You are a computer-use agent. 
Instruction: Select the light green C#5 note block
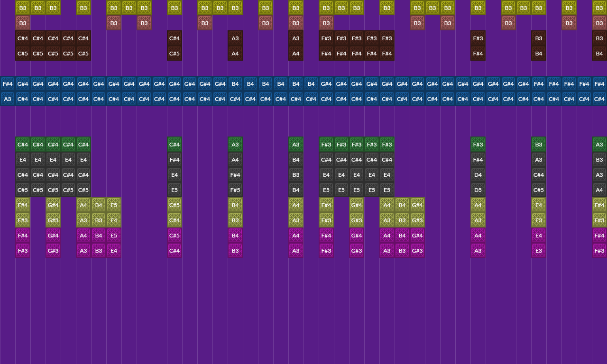click(175, 205)
